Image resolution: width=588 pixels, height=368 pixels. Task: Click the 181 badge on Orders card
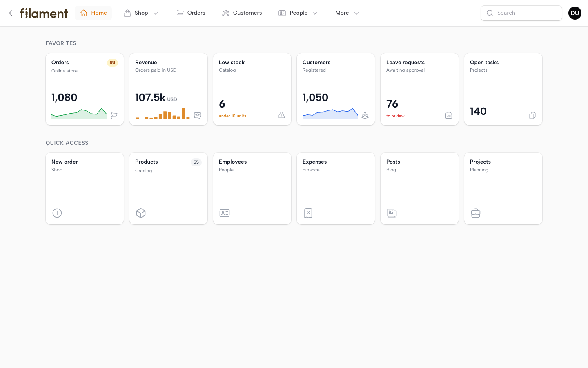112,63
